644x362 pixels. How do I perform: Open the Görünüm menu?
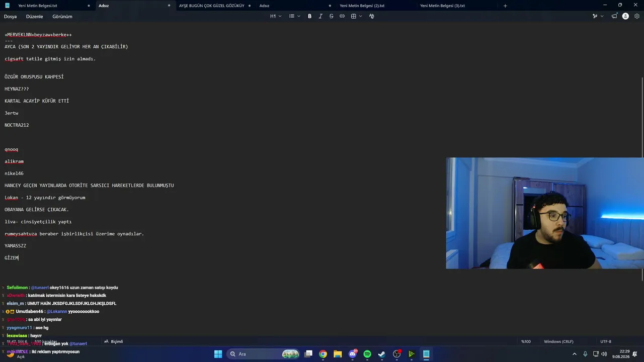pyautogui.click(x=62, y=17)
